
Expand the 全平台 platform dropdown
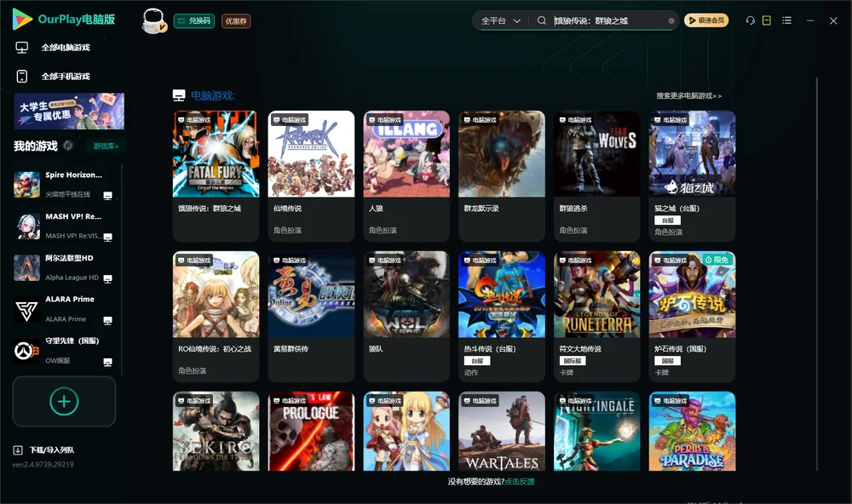tap(500, 20)
